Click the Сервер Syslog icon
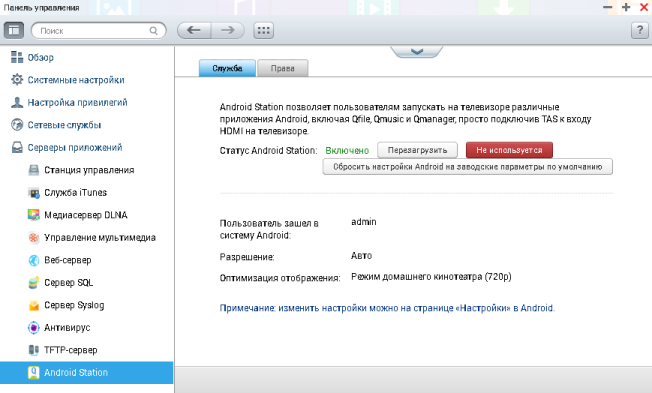652x393 pixels. point(34,305)
